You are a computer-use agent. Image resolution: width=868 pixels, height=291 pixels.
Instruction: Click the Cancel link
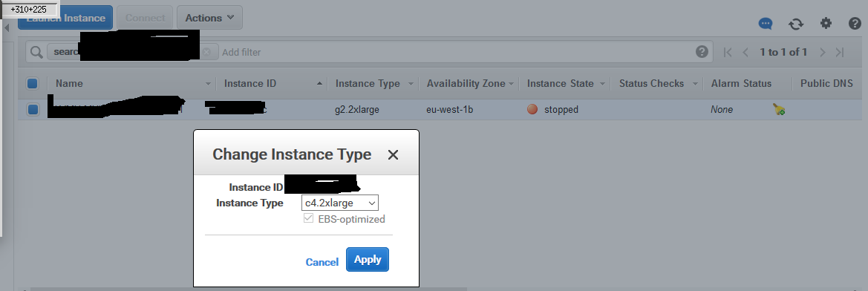coord(322,262)
